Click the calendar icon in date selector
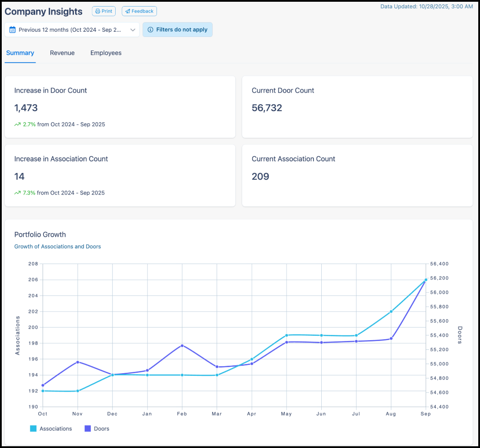Image resolution: width=480 pixels, height=448 pixels. 13,30
